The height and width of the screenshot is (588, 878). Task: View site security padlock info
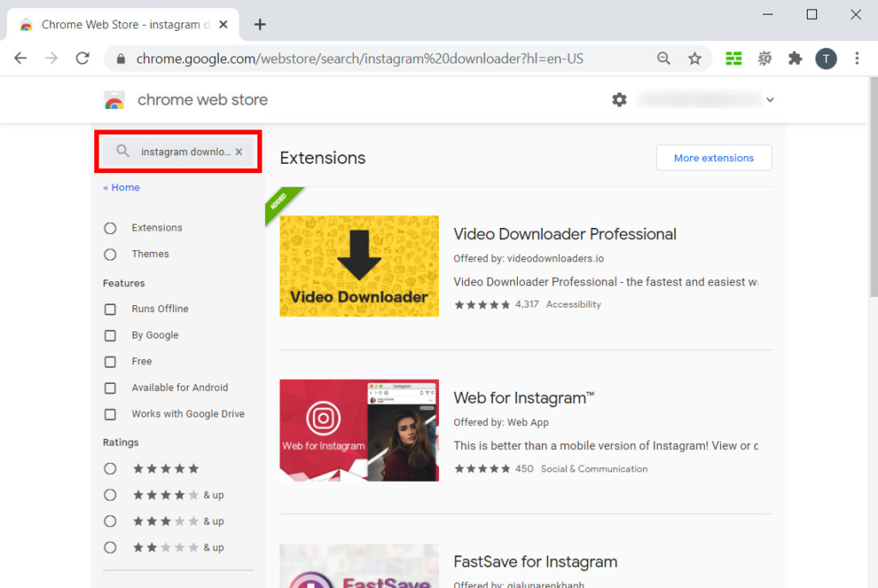click(120, 58)
